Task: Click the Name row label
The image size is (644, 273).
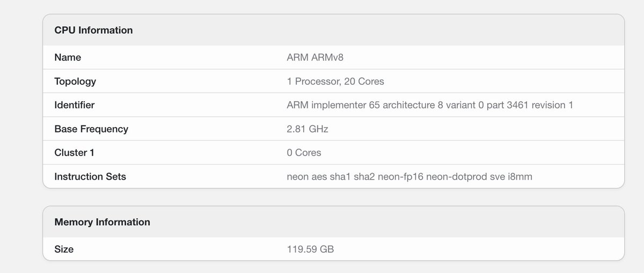Action: (68, 57)
